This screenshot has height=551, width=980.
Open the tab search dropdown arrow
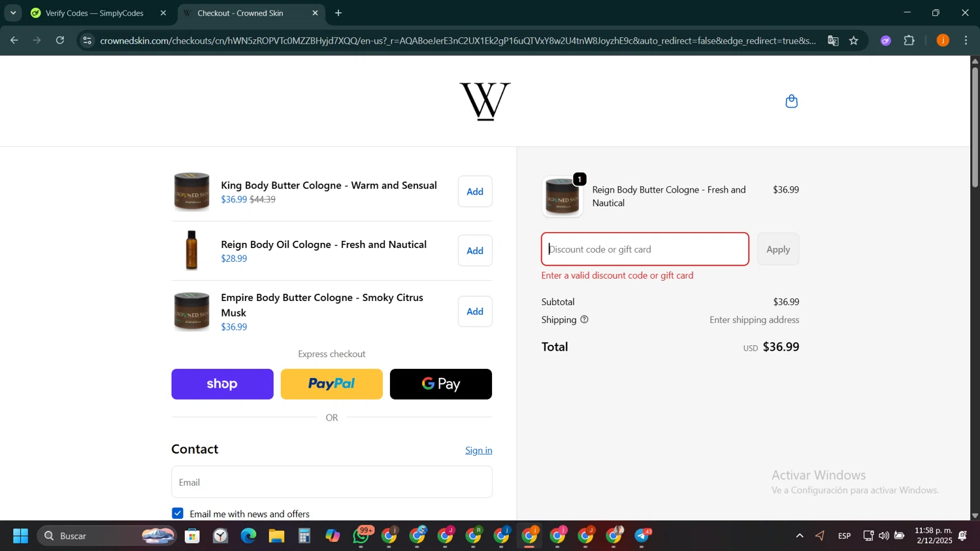pyautogui.click(x=13, y=13)
